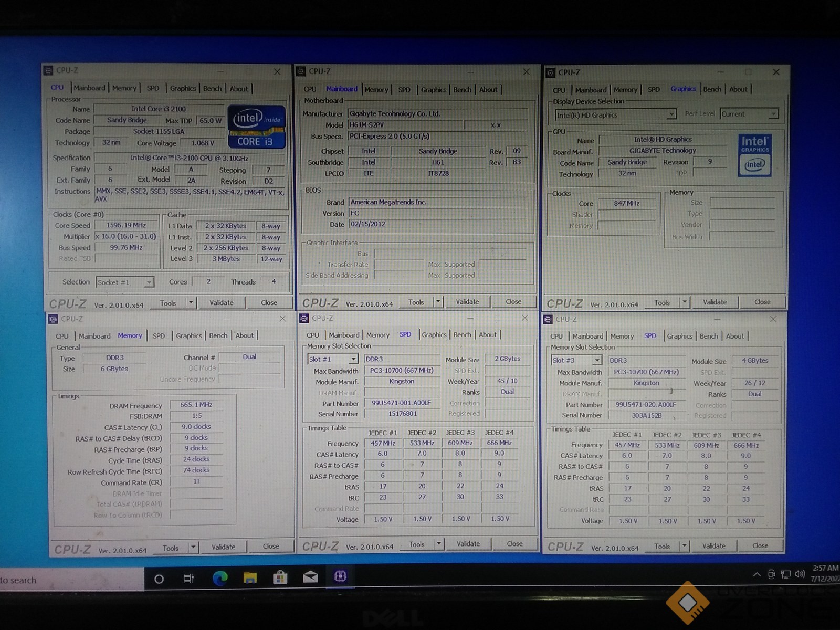Click Close button in Graphics window
840x630 pixels.
(x=762, y=302)
